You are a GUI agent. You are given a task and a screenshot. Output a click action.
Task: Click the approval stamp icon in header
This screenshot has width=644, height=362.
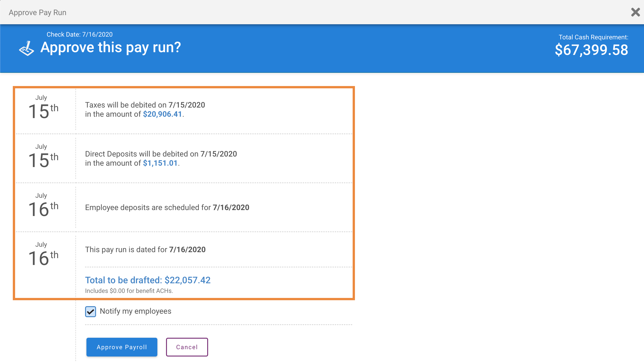[27, 49]
